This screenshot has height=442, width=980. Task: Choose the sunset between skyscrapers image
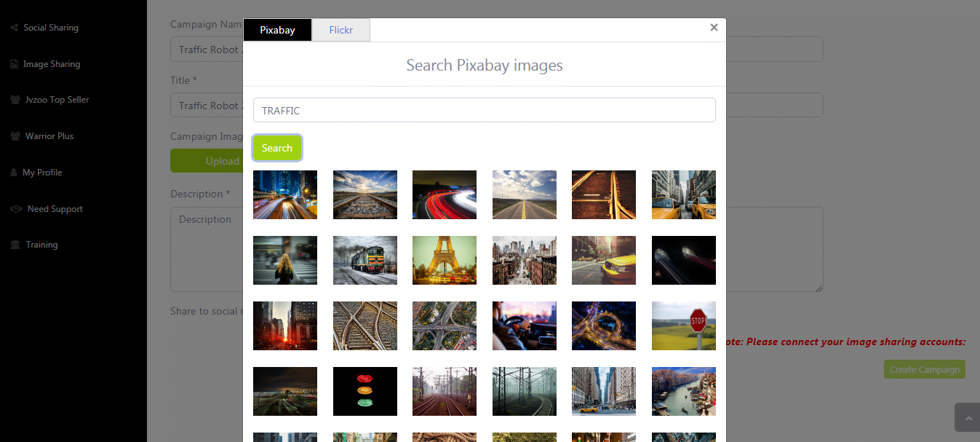[285, 325]
